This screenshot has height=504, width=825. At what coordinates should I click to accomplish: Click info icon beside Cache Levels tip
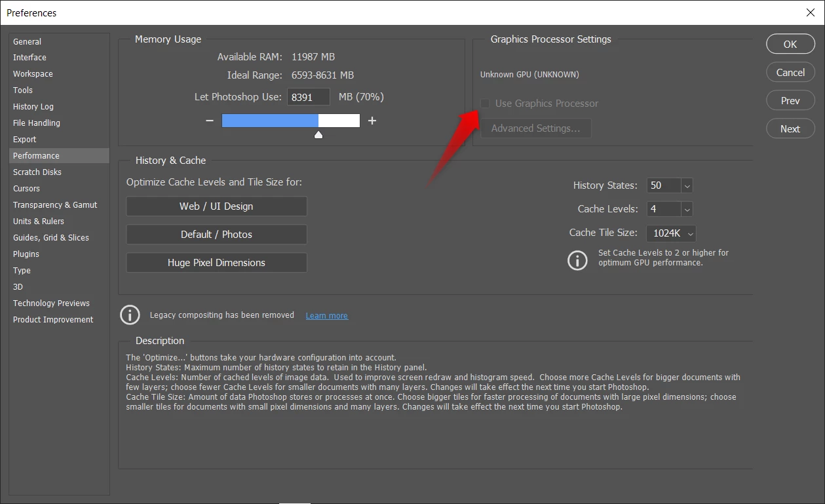[x=577, y=260]
